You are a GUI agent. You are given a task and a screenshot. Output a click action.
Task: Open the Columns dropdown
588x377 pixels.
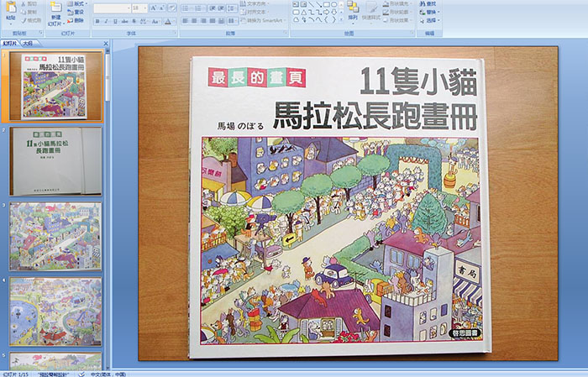pyautogui.click(x=233, y=21)
